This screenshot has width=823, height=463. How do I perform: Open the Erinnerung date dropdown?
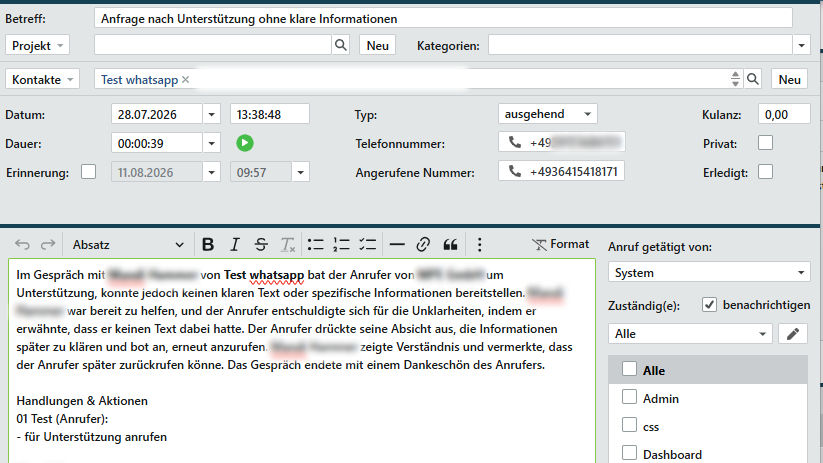tap(212, 172)
